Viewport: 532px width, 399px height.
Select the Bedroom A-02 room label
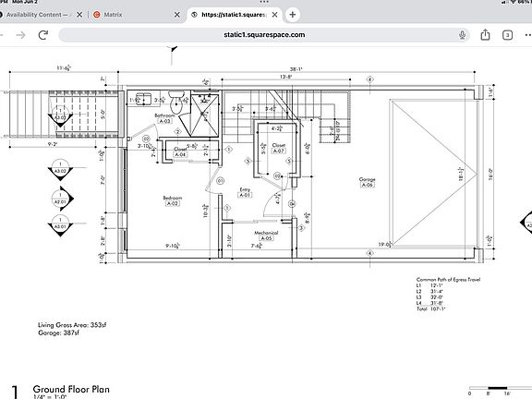[x=173, y=200]
